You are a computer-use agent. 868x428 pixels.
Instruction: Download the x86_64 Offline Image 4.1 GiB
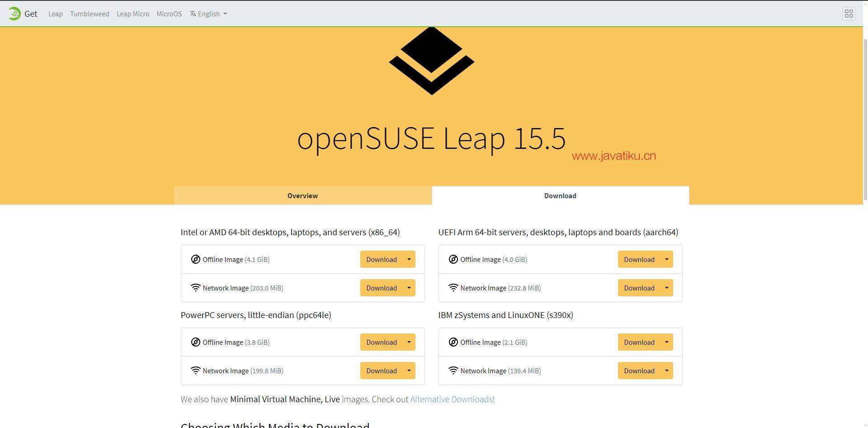pos(382,259)
